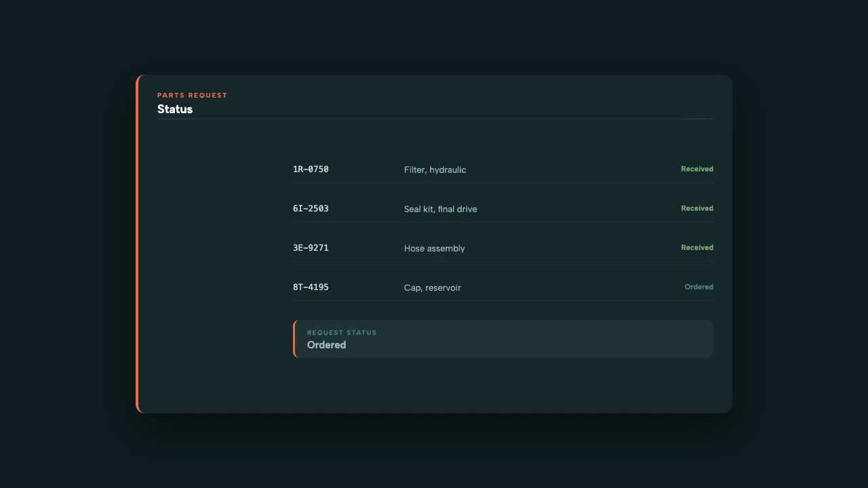The width and height of the screenshot is (868, 488).
Task: Click the divider line under Status heading
Action: pyautogui.click(x=435, y=119)
